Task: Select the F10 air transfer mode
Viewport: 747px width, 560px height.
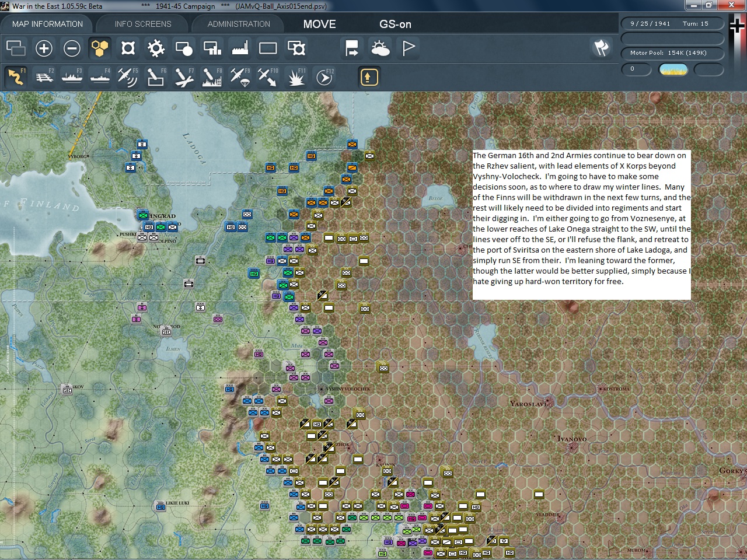Action: click(268, 76)
